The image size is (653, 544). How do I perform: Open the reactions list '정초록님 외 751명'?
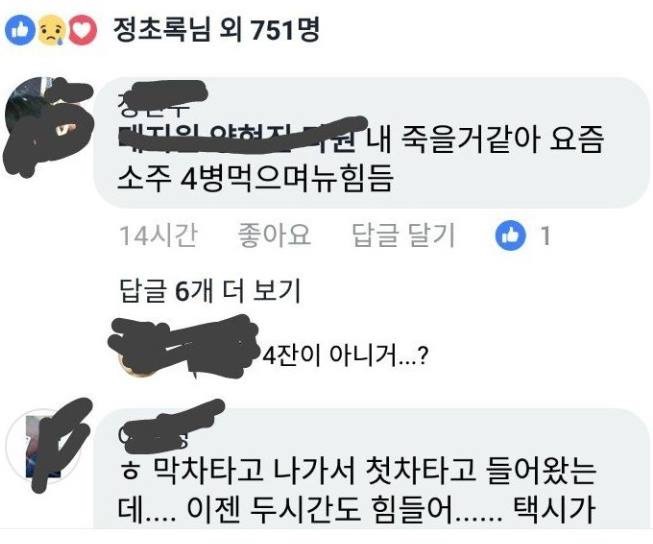(216, 30)
